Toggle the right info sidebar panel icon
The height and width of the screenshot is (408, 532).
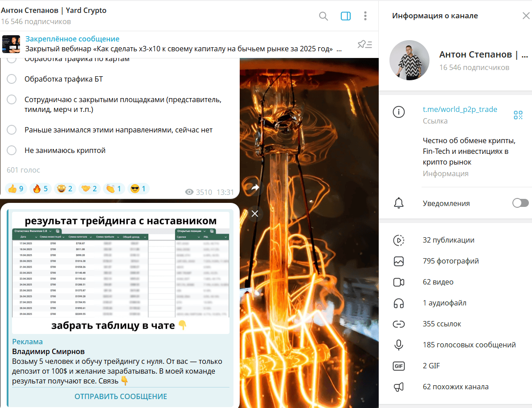pos(345,16)
